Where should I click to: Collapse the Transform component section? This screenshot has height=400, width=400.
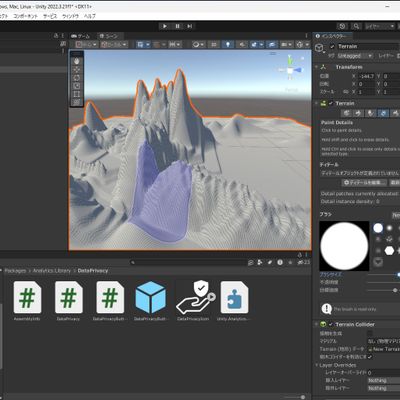[x=317, y=67]
